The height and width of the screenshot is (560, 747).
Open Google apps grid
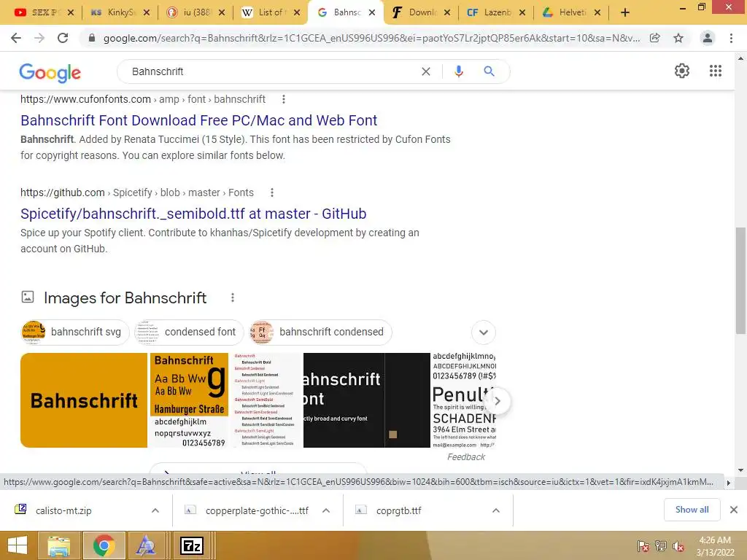coord(716,71)
